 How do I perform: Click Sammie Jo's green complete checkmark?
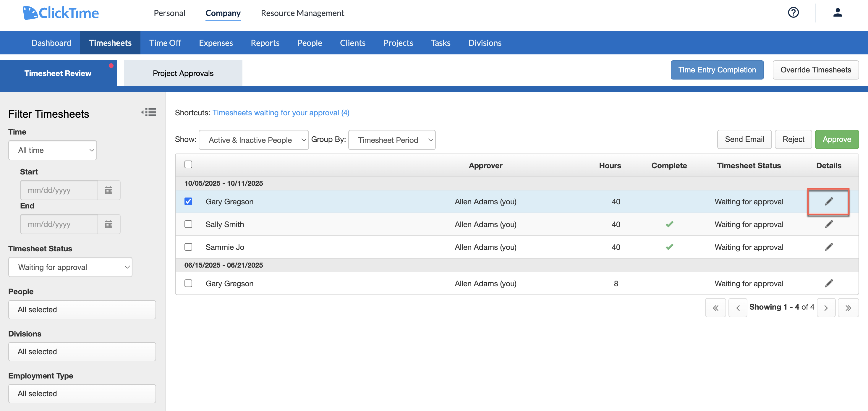click(669, 247)
